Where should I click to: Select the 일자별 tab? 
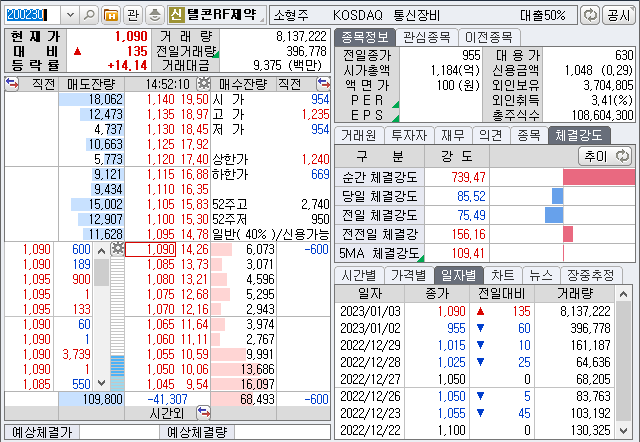tap(459, 275)
